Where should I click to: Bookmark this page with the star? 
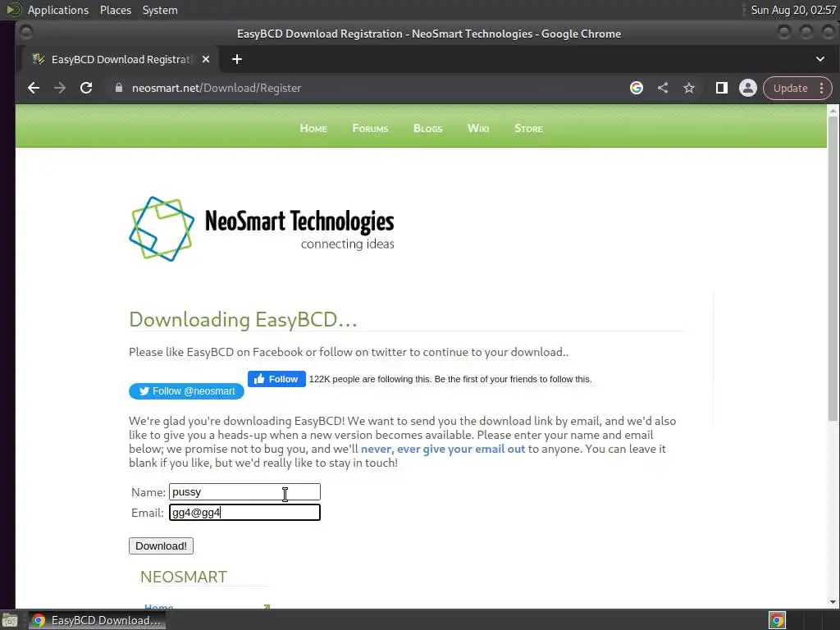tap(689, 89)
